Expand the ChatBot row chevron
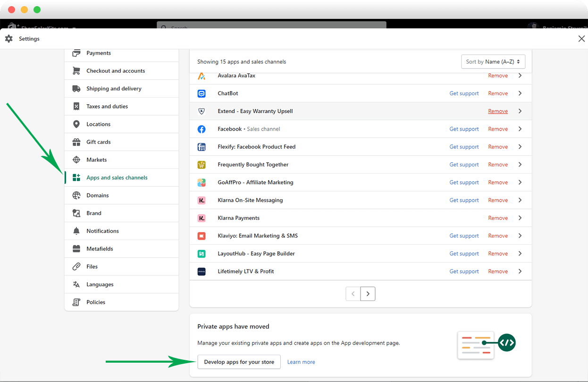588x382 pixels. coord(520,93)
